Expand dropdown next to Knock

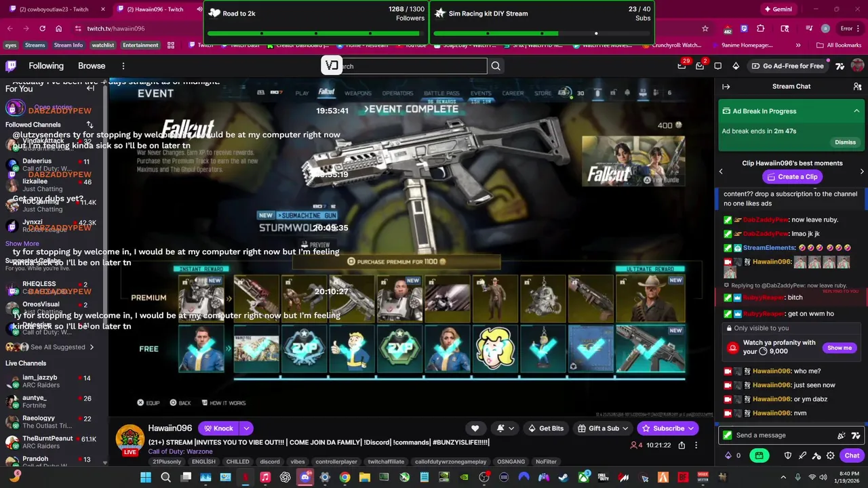click(x=247, y=428)
